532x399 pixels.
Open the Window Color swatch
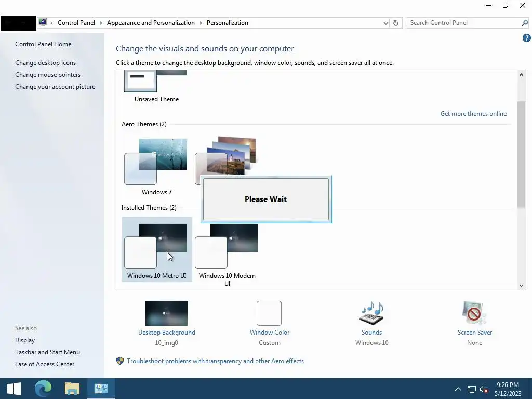269,313
